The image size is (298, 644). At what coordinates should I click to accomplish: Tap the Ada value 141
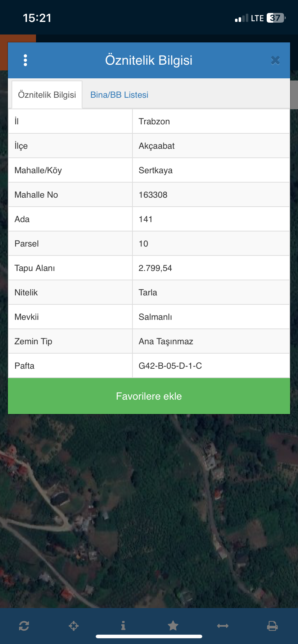click(x=145, y=219)
